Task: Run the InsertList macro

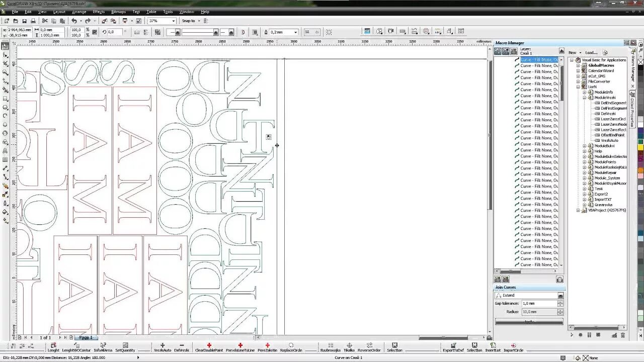Action: (493, 347)
